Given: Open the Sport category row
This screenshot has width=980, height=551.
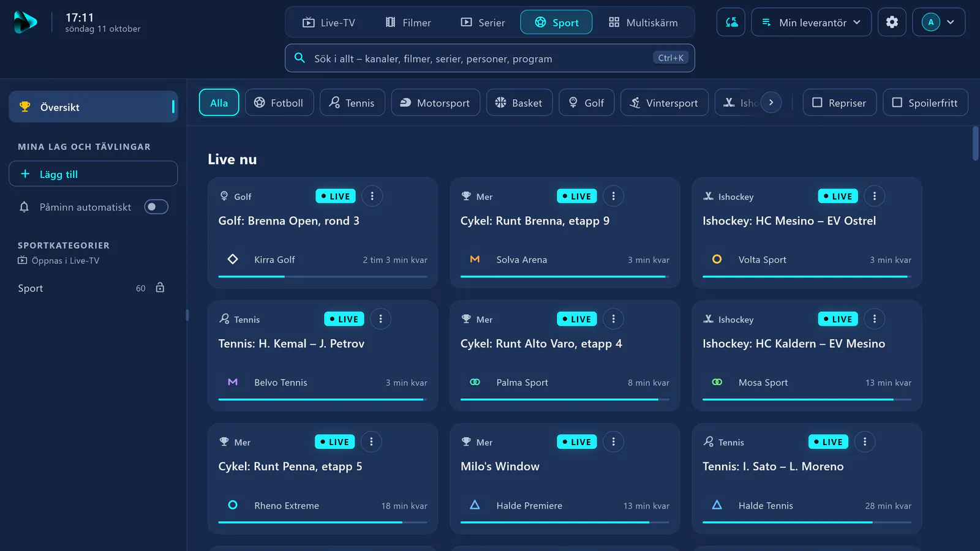Looking at the screenshot, I should pyautogui.click(x=92, y=288).
